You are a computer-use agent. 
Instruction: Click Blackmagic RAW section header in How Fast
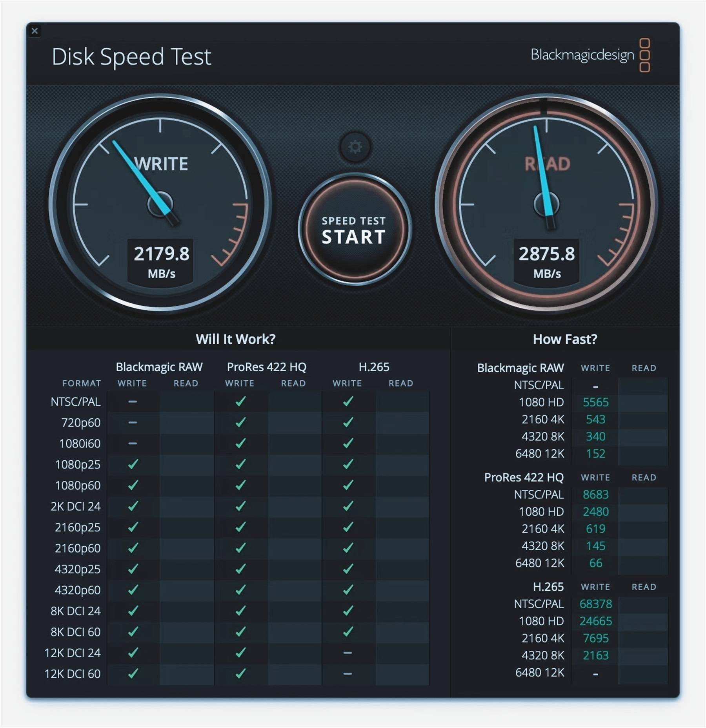tap(520, 368)
